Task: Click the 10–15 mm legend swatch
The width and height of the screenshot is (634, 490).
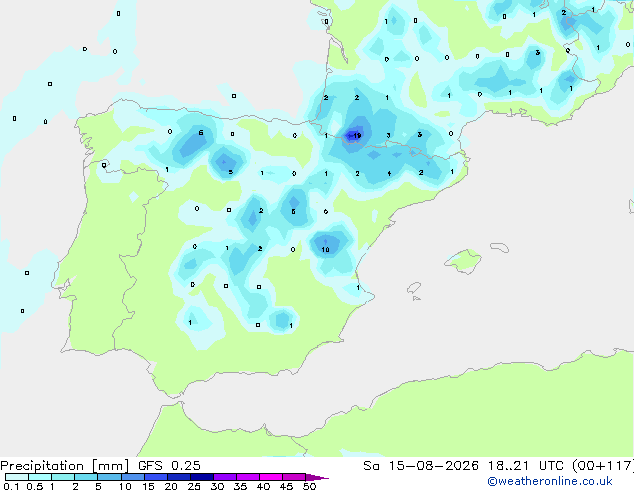Action: (132, 477)
